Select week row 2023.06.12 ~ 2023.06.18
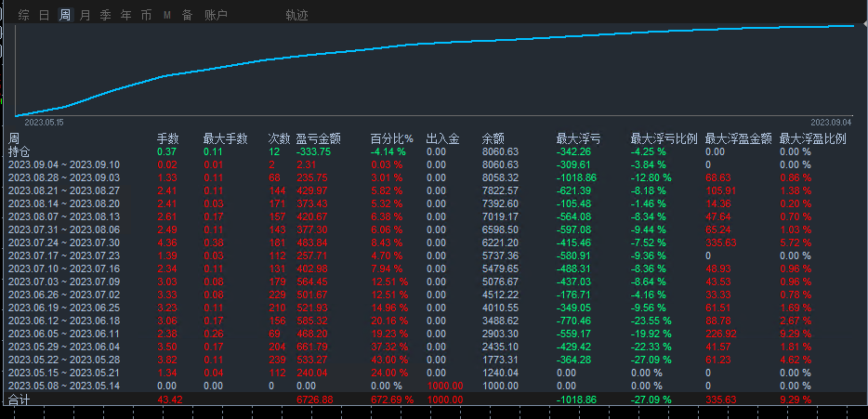 (64, 321)
